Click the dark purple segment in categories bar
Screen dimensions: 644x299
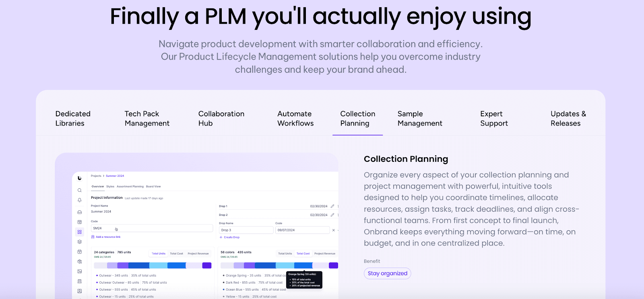pyautogui.click(x=206, y=266)
